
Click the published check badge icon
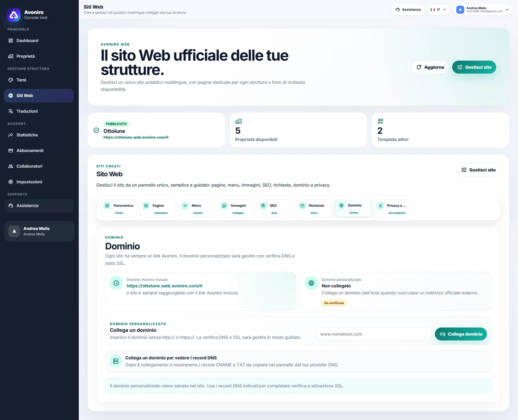click(96, 130)
